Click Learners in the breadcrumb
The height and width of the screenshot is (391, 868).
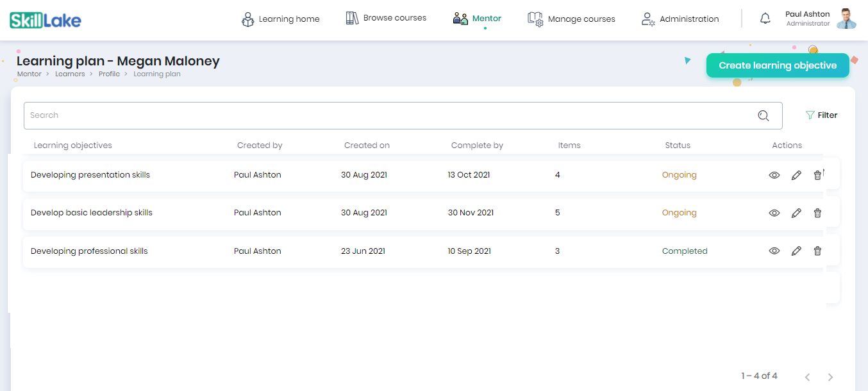[70, 74]
